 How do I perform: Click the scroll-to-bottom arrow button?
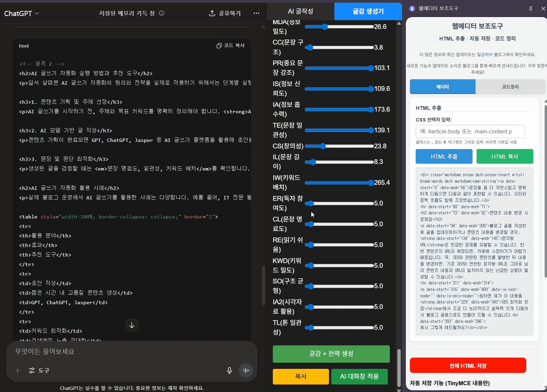[x=132, y=325]
